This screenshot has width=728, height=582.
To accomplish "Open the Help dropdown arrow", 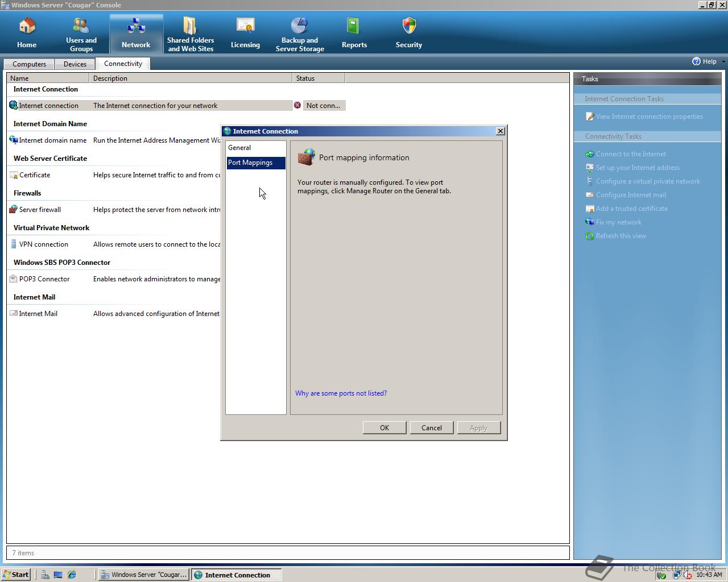I will pos(723,61).
